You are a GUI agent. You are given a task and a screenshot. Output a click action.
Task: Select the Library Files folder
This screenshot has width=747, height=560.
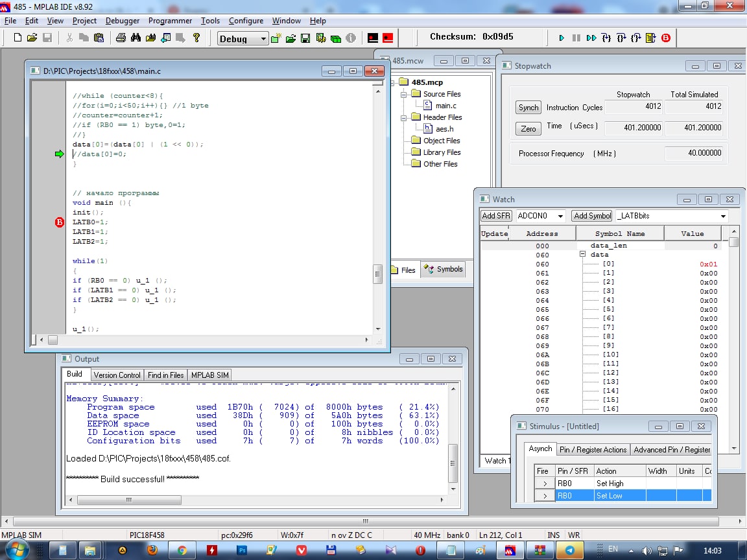click(x=442, y=152)
